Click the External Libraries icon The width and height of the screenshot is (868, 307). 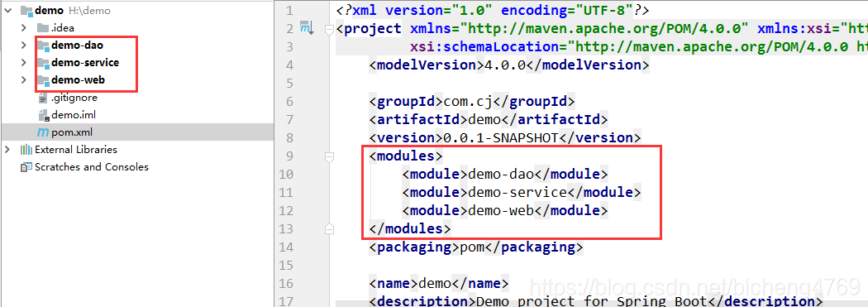coord(26,150)
